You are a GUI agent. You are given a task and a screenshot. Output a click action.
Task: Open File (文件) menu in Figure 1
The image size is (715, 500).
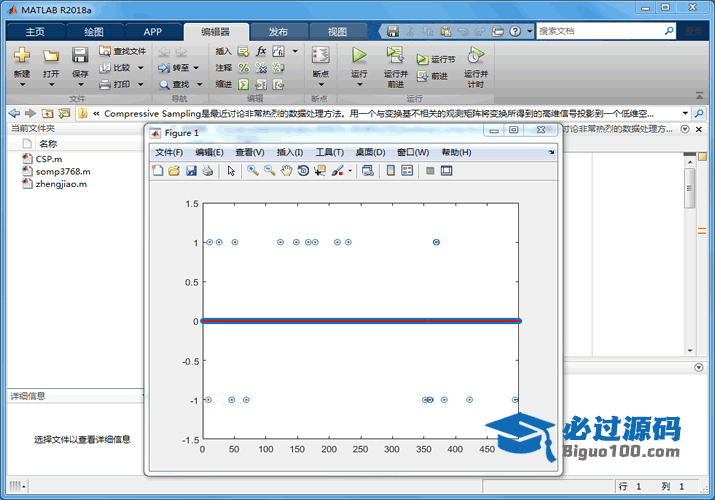point(169,152)
